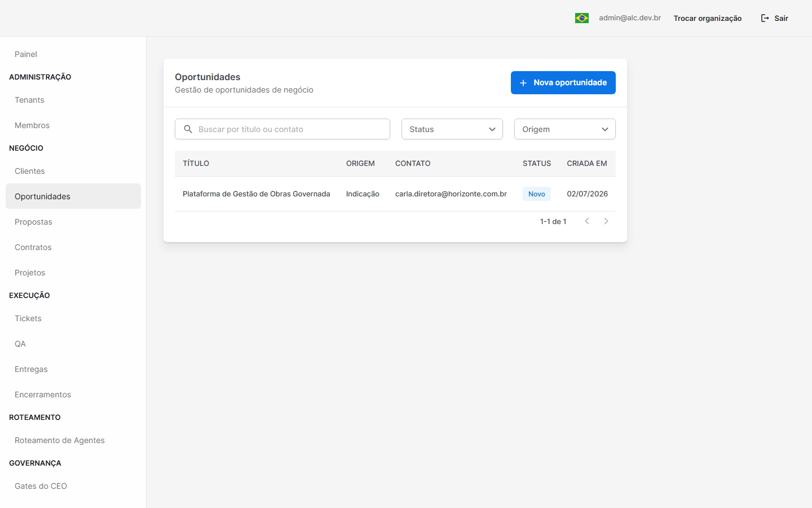This screenshot has height=508, width=812.
Task: Open Contratos in sidebar
Action: tap(73, 247)
